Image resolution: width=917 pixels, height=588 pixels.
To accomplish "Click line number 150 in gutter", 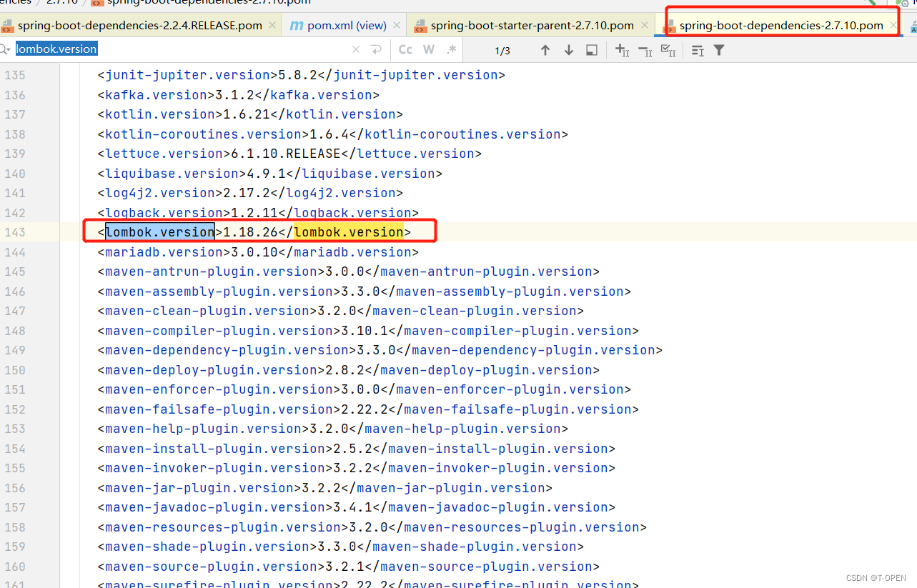I will (14, 370).
